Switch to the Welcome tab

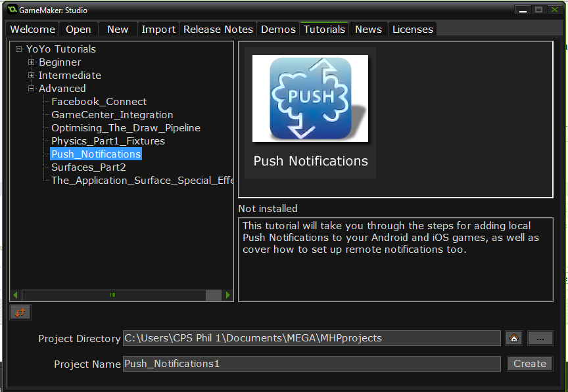tap(32, 30)
